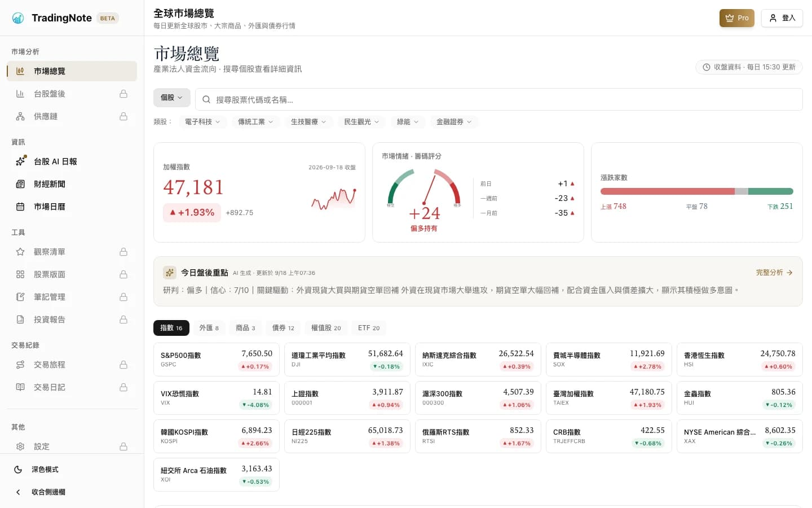This screenshot has height=508, width=812.
Task: Open 市場總覽 chart icon in sidebar
Action: tap(20, 71)
